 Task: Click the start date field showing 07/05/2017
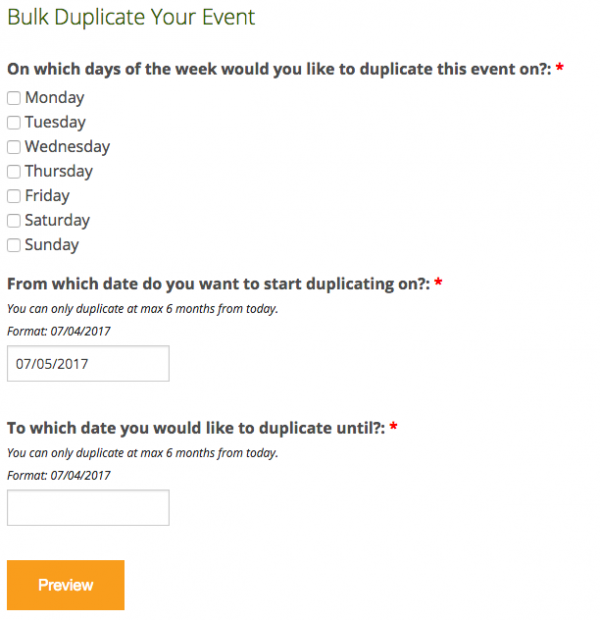click(88, 363)
